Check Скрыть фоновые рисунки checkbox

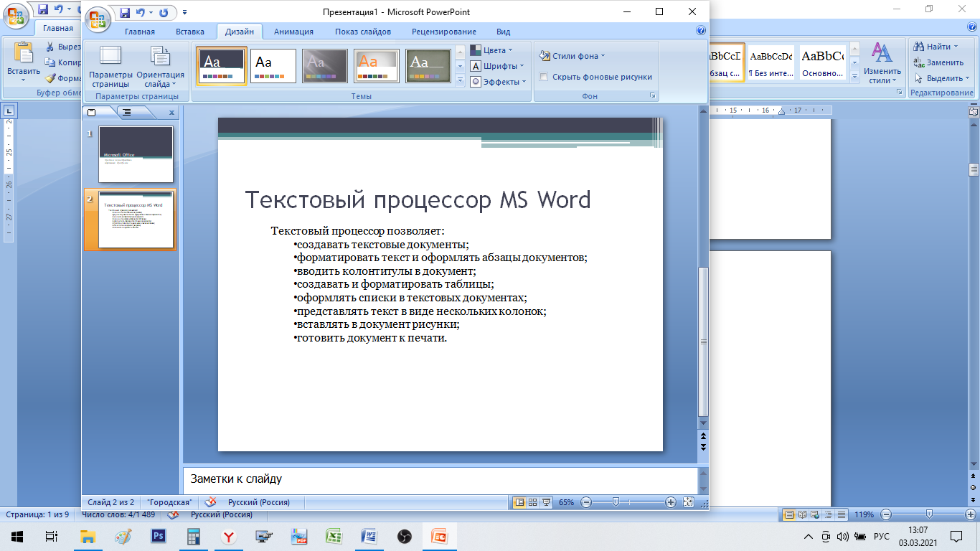point(543,77)
